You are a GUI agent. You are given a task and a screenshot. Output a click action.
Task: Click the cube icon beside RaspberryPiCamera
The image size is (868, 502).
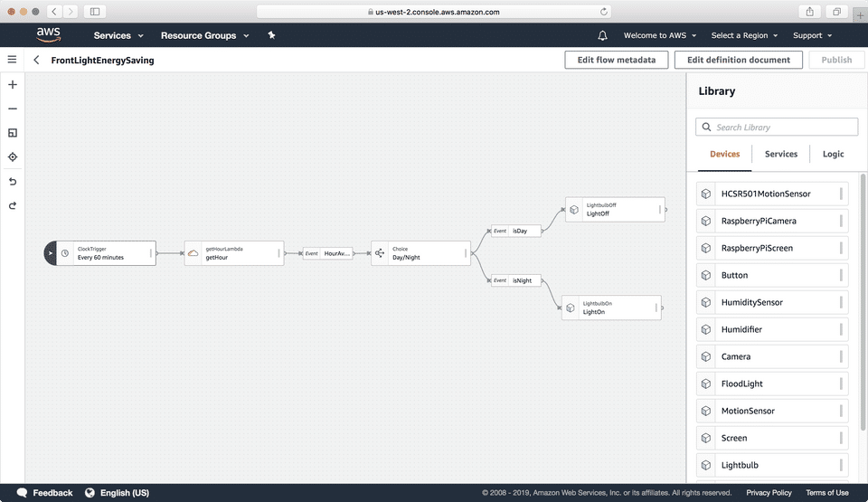[706, 221]
